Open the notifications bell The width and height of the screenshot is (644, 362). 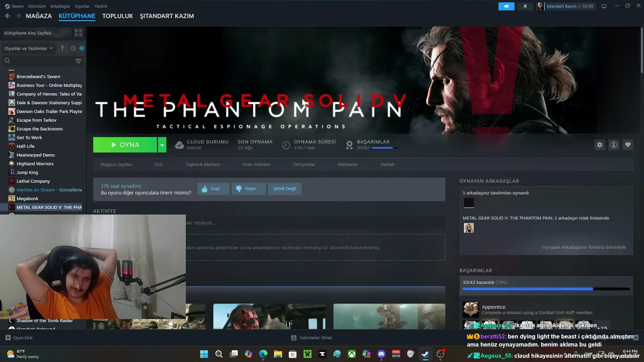[525, 6]
